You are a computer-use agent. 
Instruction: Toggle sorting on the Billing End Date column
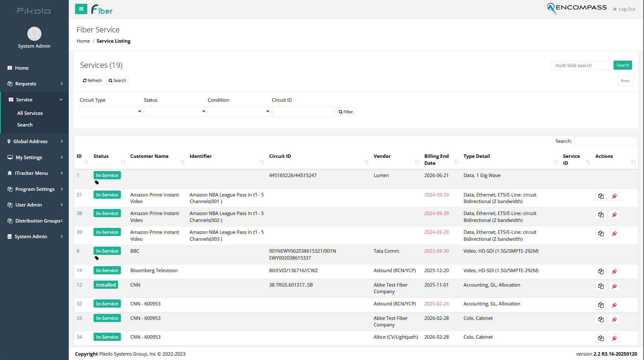[x=457, y=161]
